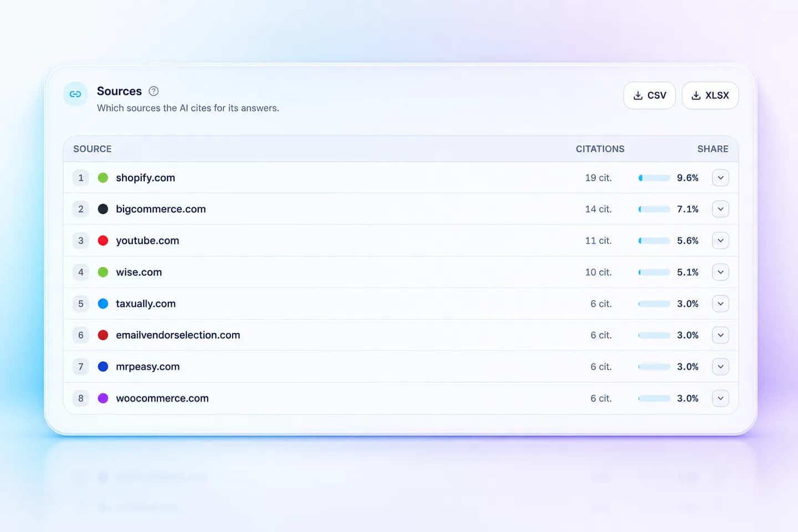798x532 pixels.
Task: Click rank number 7 badge
Action: click(81, 366)
